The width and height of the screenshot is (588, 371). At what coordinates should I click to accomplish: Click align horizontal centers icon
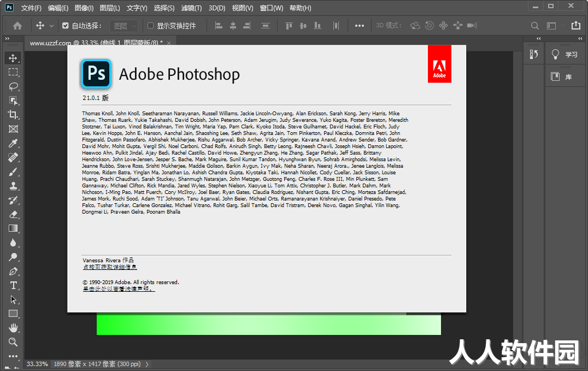[x=233, y=26]
